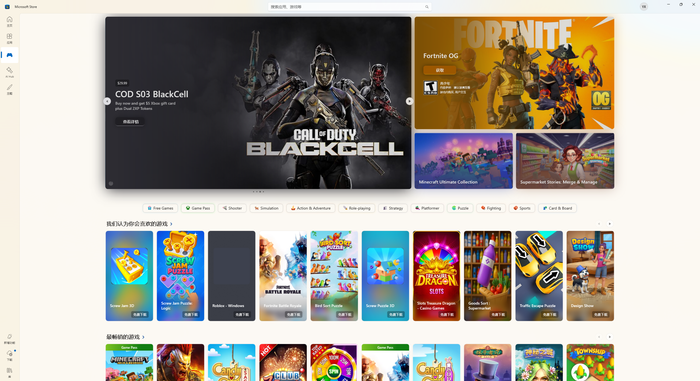700x381 pixels.
Task: Free download button on Screw Jam 3D
Action: click(x=140, y=314)
